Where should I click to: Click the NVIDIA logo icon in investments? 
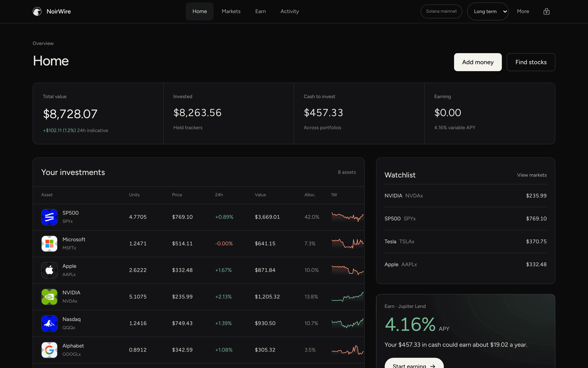[49, 297]
